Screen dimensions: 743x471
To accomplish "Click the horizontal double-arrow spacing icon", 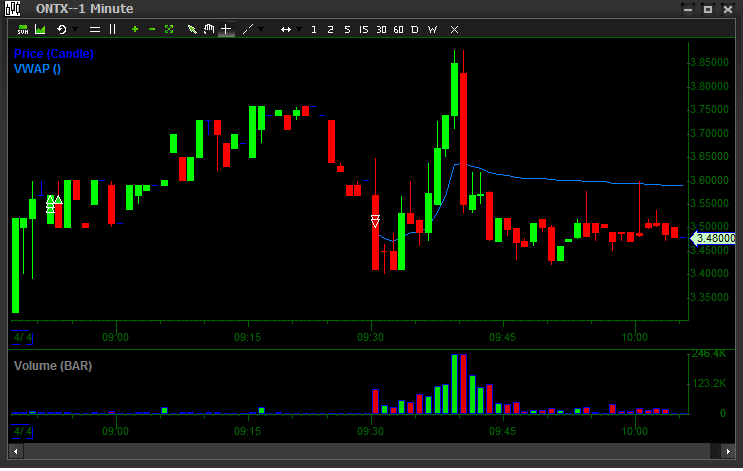I will tap(286, 29).
